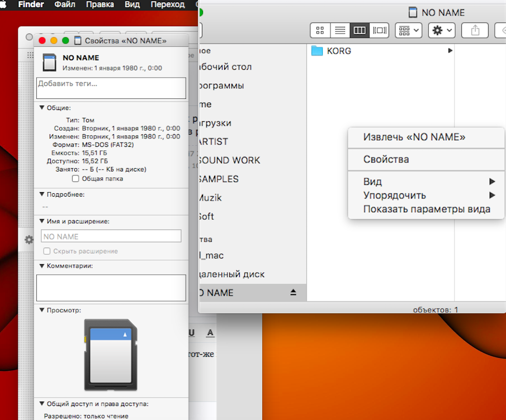Open the gear action menu in toolbar
Screen dimensions: 506x420
click(442, 31)
